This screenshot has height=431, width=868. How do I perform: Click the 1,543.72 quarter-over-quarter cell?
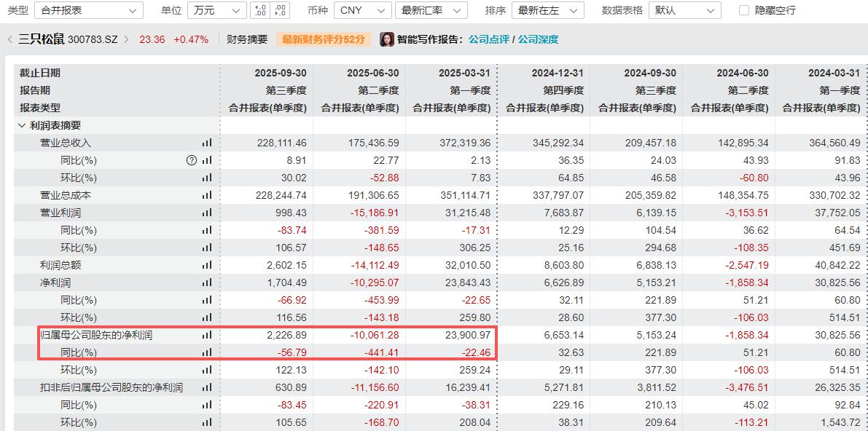click(842, 422)
